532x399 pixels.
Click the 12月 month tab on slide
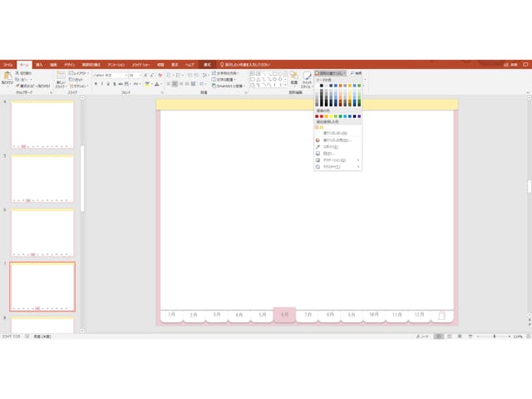[x=419, y=315]
